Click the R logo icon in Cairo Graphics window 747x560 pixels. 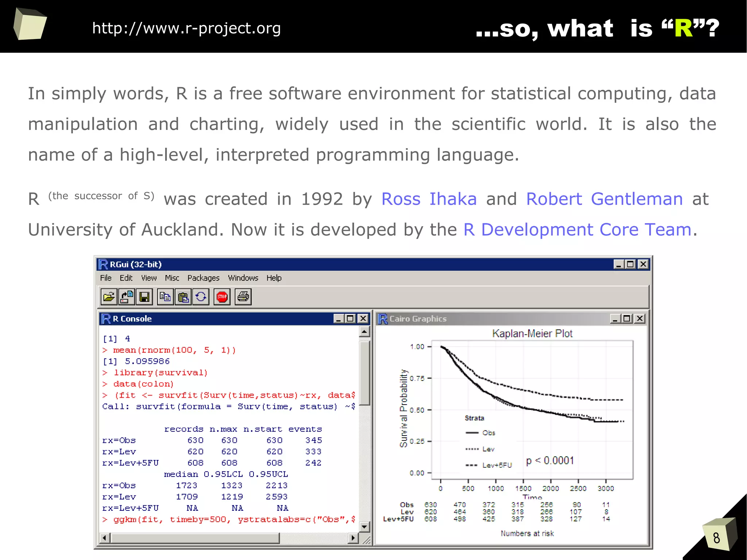pos(383,319)
